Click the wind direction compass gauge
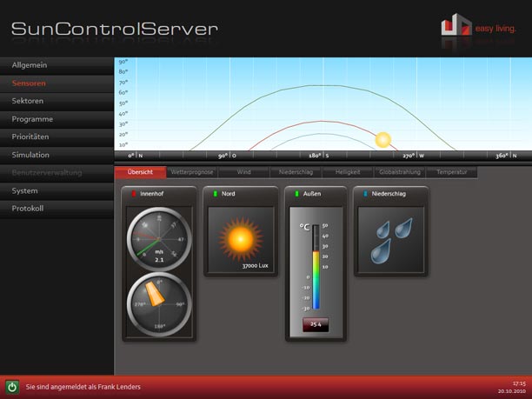The image size is (532, 399). (x=159, y=302)
